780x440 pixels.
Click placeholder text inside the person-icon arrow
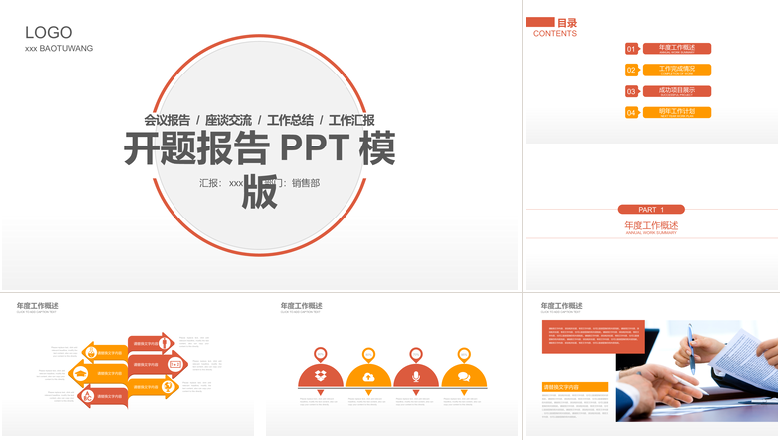pos(146,344)
